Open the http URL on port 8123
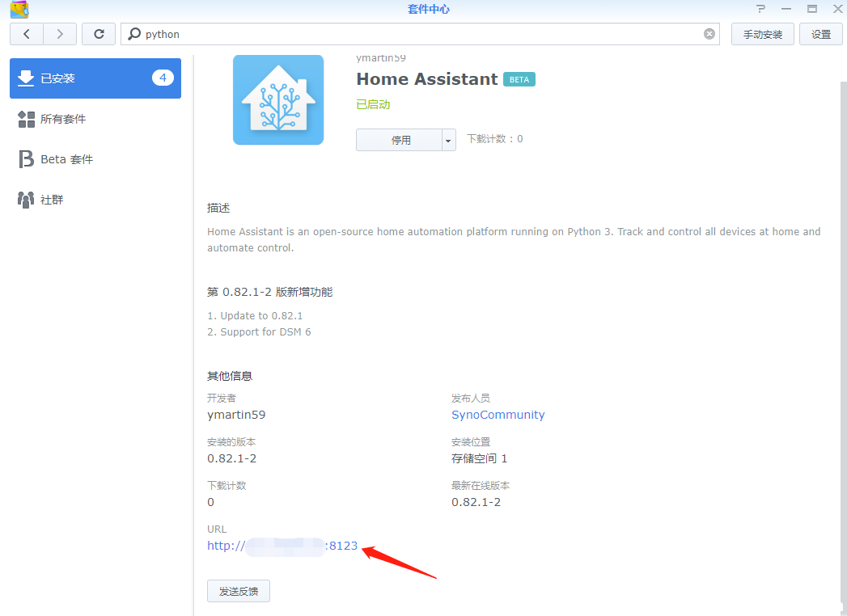 tap(282, 546)
